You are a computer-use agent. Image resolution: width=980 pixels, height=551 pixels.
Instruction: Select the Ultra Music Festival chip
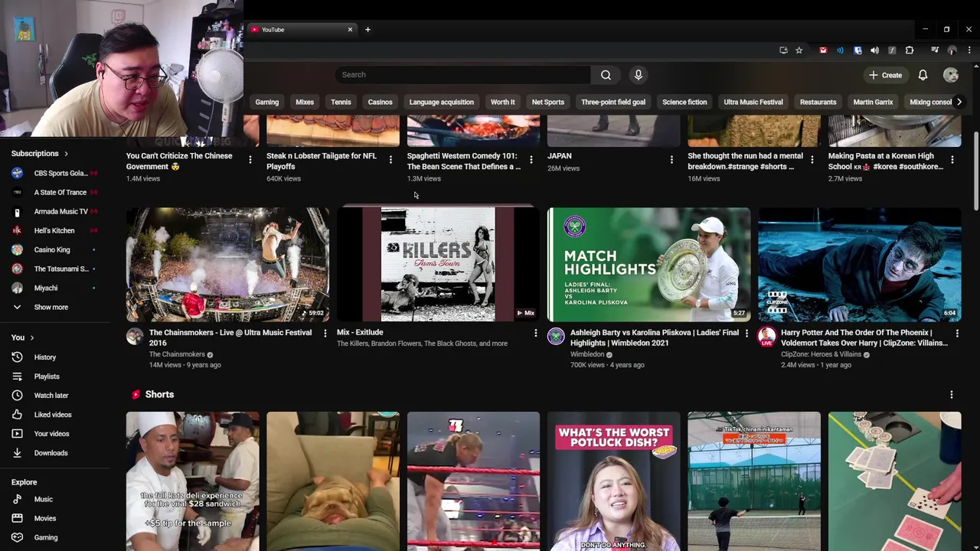pyautogui.click(x=753, y=102)
